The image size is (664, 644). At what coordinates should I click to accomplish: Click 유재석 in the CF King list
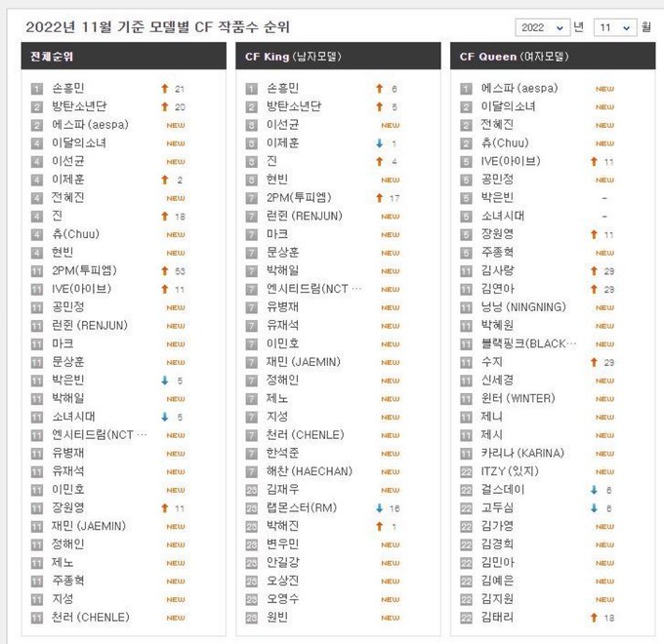click(283, 325)
